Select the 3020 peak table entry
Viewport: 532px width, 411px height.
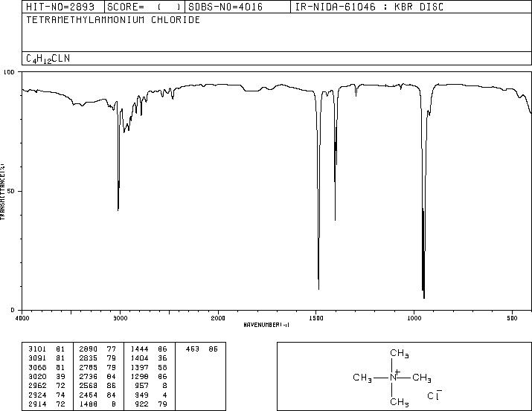(46, 376)
